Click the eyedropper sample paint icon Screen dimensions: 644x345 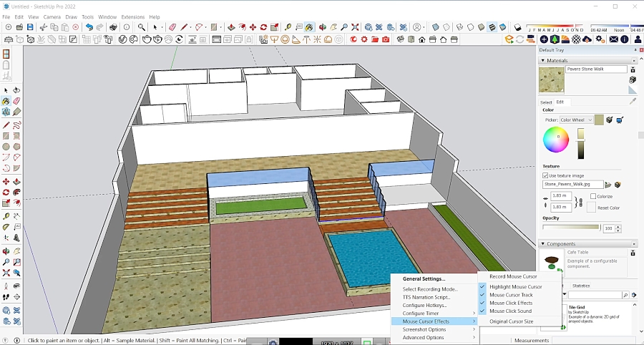(x=633, y=102)
